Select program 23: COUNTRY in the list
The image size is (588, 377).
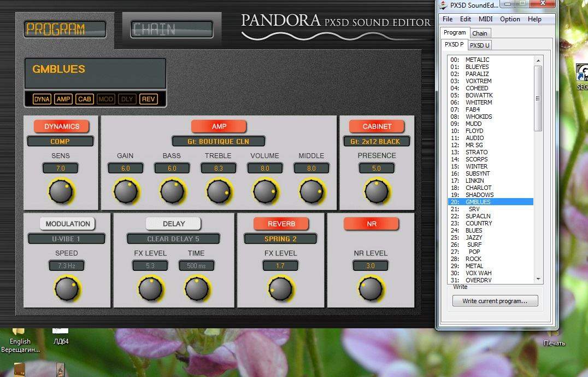pyautogui.click(x=479, y=223)
